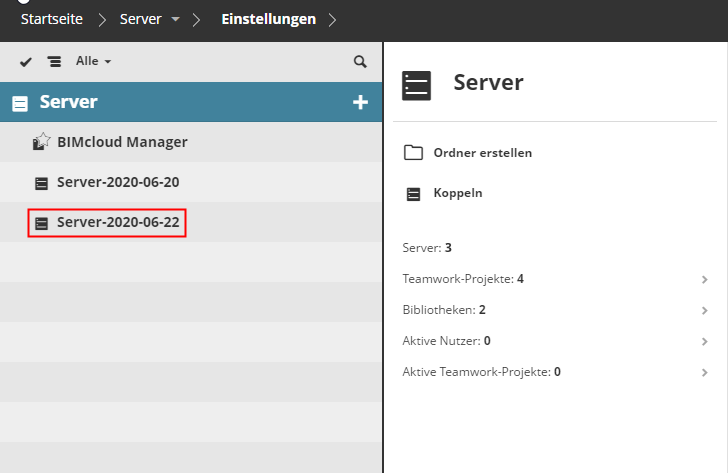Viewport: 728px width, 473px height.
Task: Click the Aktive Nutzer: 0 text
Action: coord(446,341)
